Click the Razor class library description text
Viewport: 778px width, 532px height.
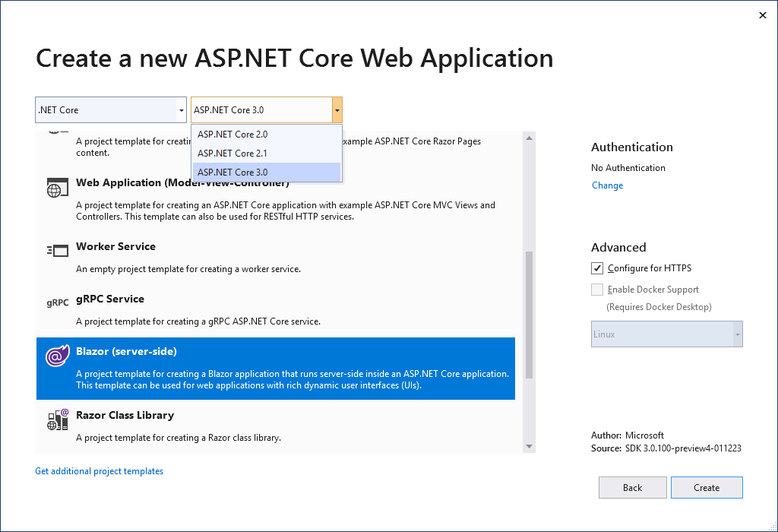tap(179, 438)
